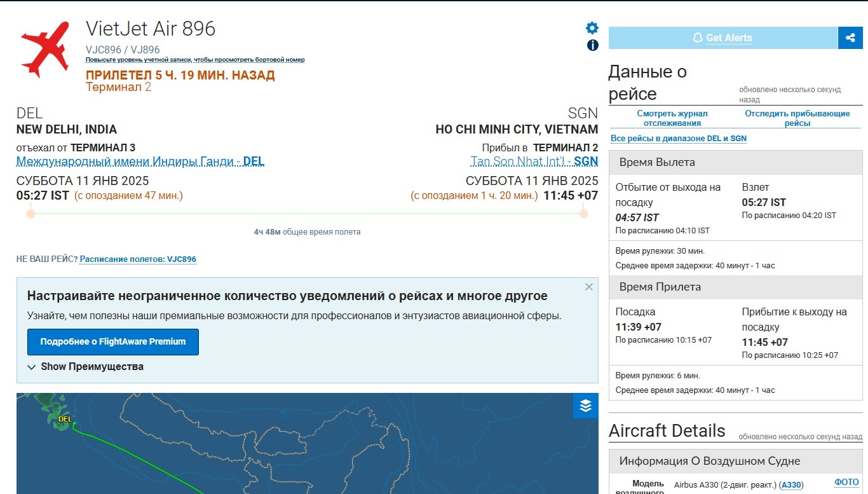Click the A330 aircraft model link

click(791, 485)
